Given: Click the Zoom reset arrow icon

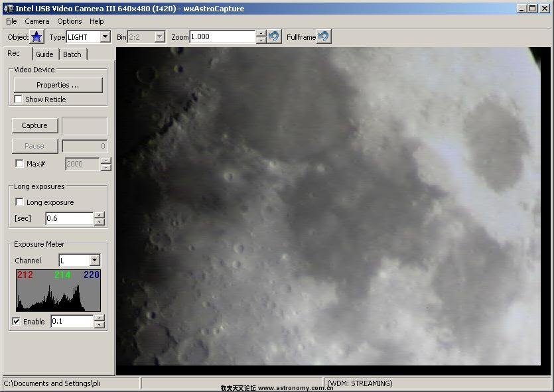Looking at the screenshot, I should click(274, 36).
